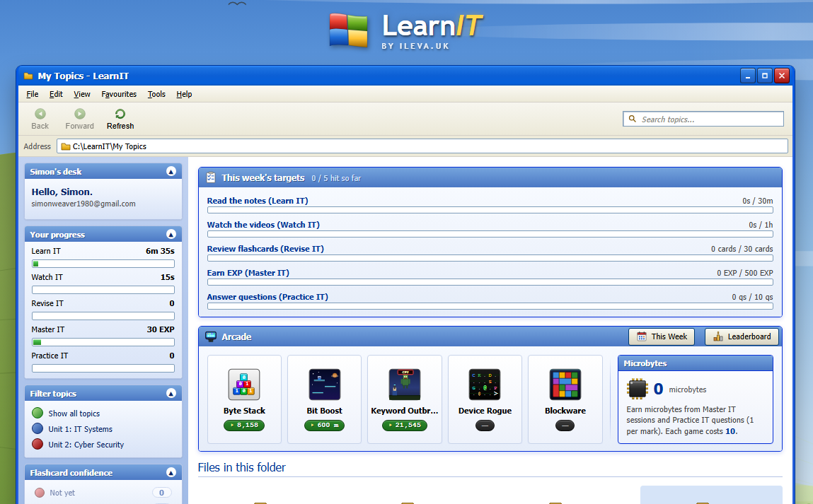
Task: Click the Blockware empty score badge
Action: click(x=565, y=426)
